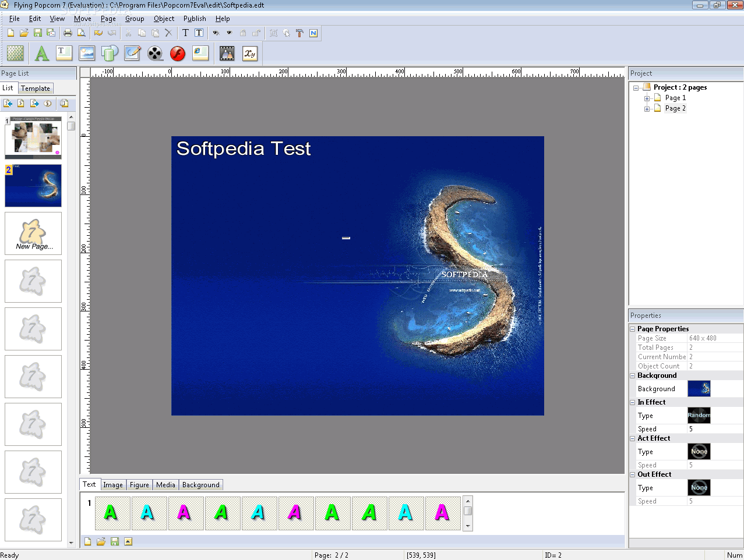Screen dimensions: 744x560
Task: Click the Save floppy icon in top toolbar
Action: [38, 33]
